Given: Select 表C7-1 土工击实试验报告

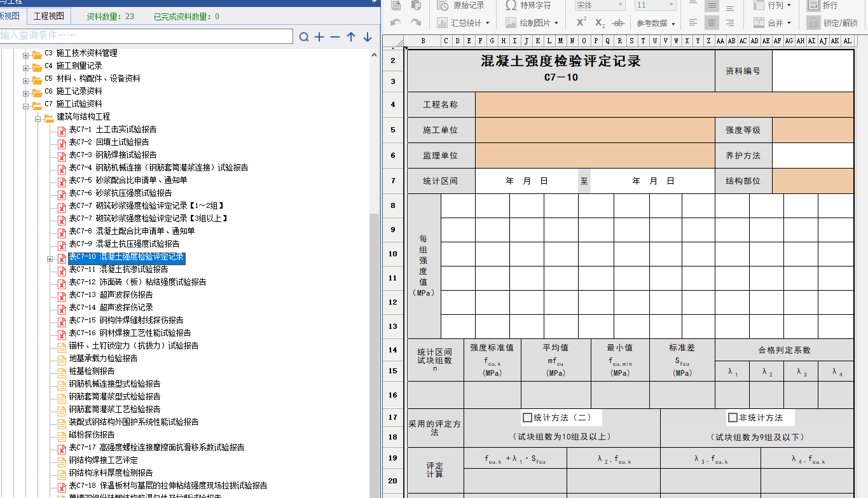Looking at the screenshot, I should click(113, 130).
